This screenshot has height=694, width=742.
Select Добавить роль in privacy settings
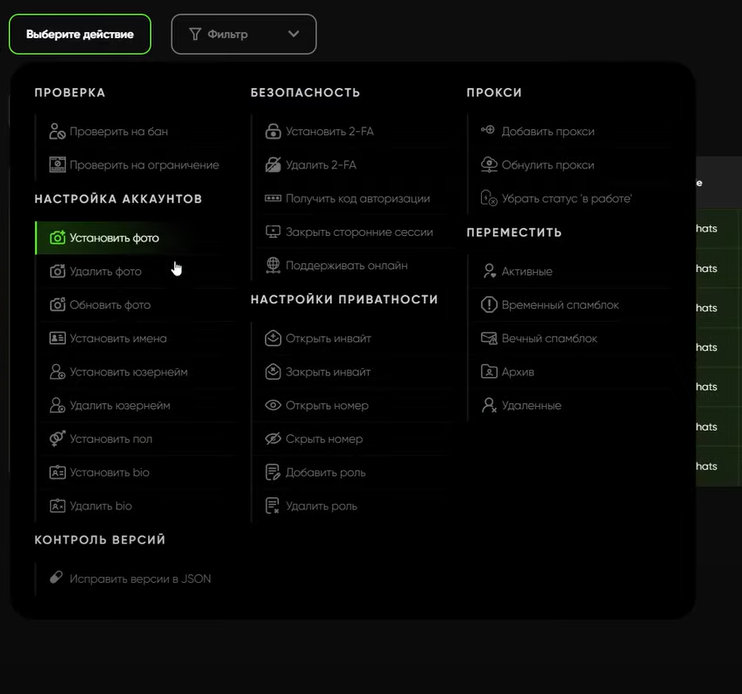(x=325, y=473)
